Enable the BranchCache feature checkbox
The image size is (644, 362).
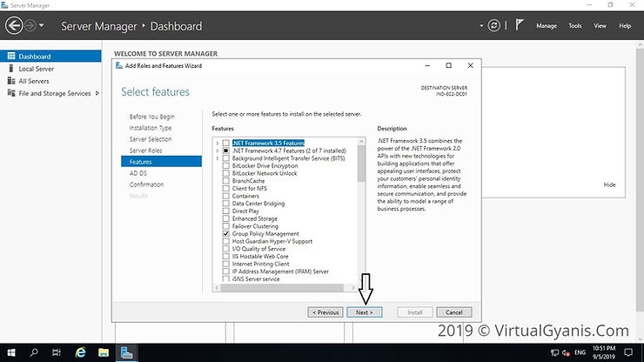pos(226,181)
